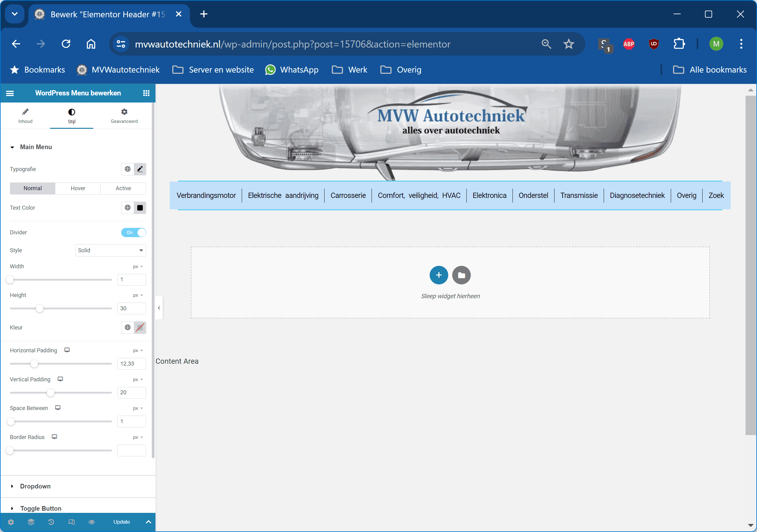Collapse the Main Menu section

[x=36, y=147]
